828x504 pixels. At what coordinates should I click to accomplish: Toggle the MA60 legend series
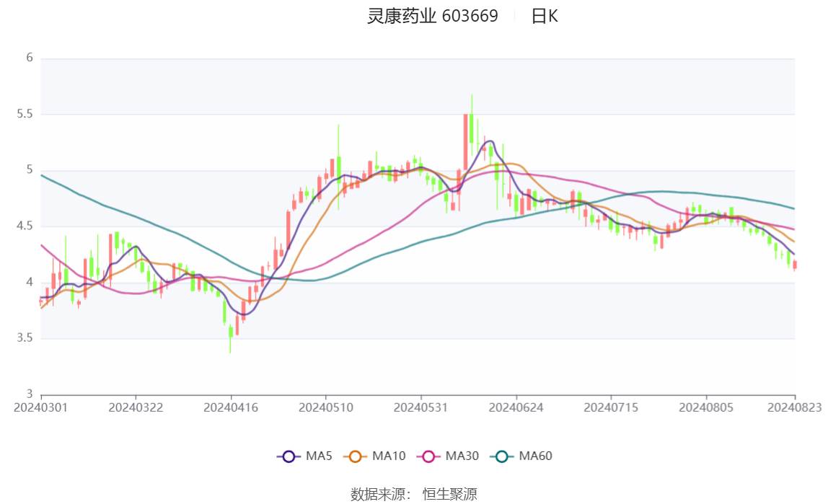pyautogui.click(x=521, y=456)
